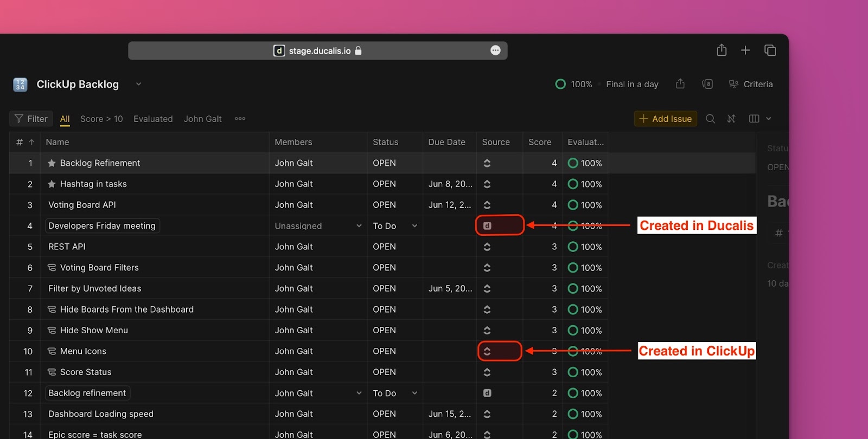Open the browser tabs overview icon
868x439 pixels.
(770, 50)
